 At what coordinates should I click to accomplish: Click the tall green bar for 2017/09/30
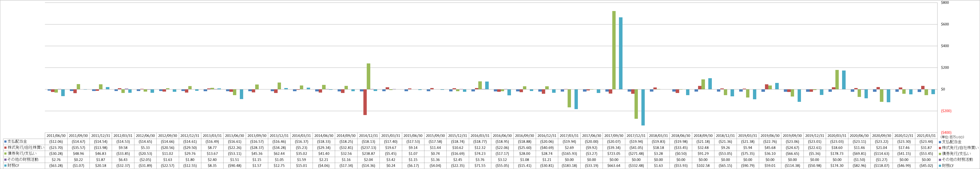pos(614,50)
